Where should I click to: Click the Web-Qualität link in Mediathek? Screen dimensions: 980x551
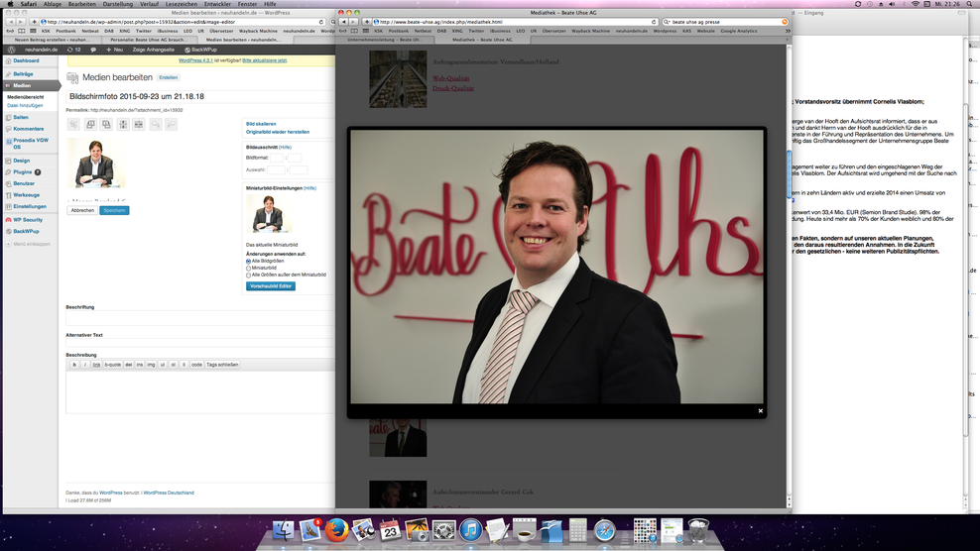(x=450, y=78)
